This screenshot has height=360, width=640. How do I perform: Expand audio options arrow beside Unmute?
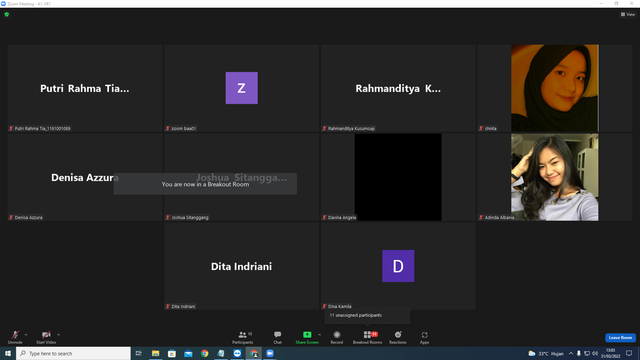(x=26, y=335)
